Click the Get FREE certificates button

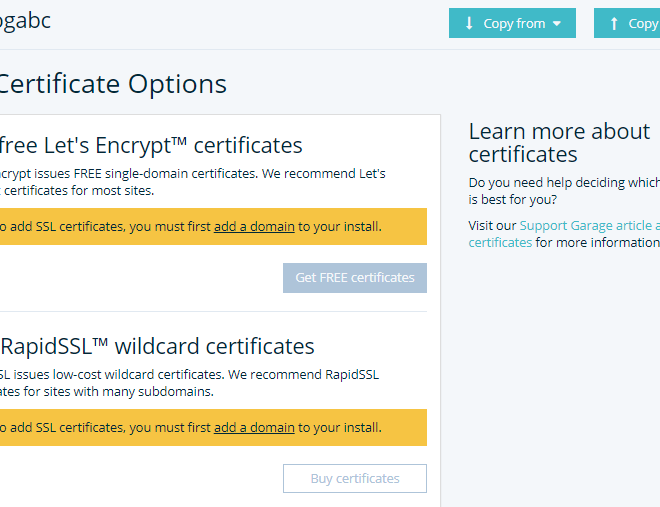coord(355,278)
